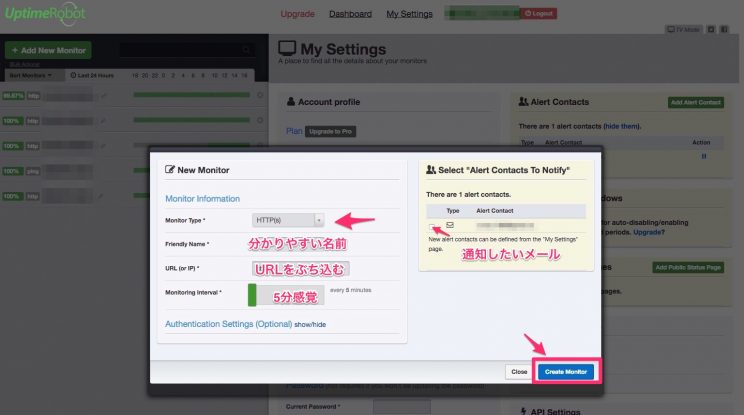Click the Close button in the dialog
Image resolution: width=744 pixels, height=415 pixels.
click(x=519, y=371)
